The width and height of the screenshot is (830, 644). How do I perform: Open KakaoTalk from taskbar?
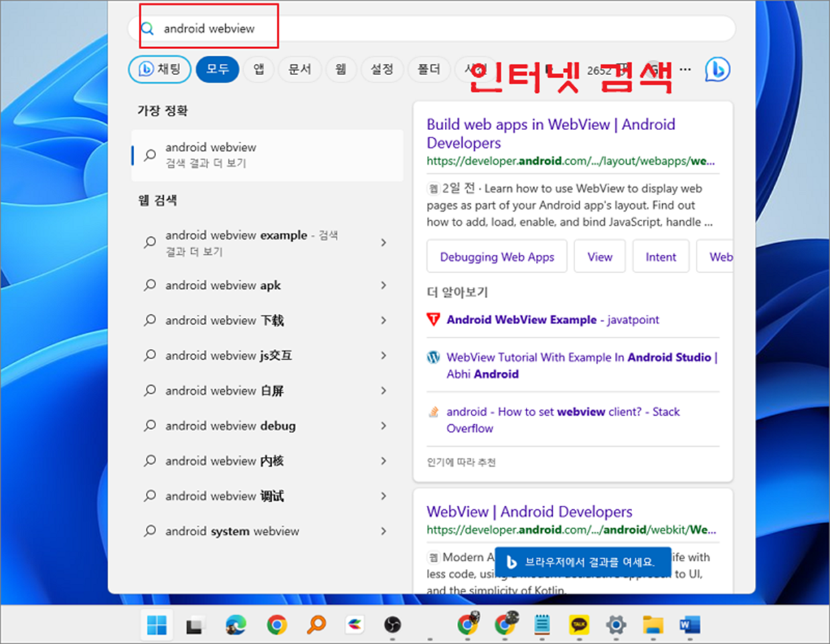579,625
